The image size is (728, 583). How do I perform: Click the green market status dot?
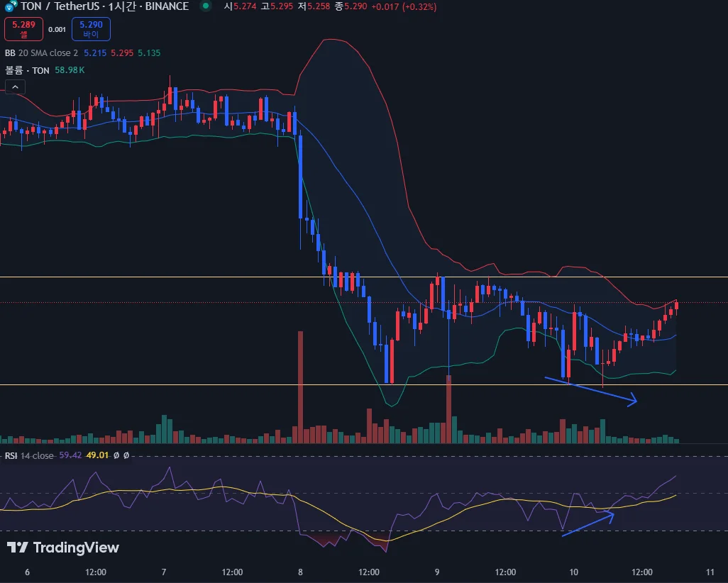(206, 6)
